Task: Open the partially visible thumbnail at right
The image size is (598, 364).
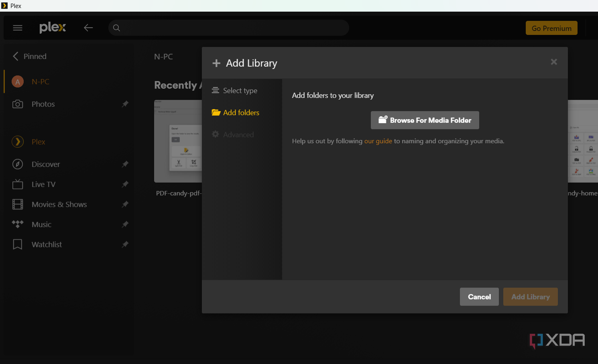Action: click(583, 141)
